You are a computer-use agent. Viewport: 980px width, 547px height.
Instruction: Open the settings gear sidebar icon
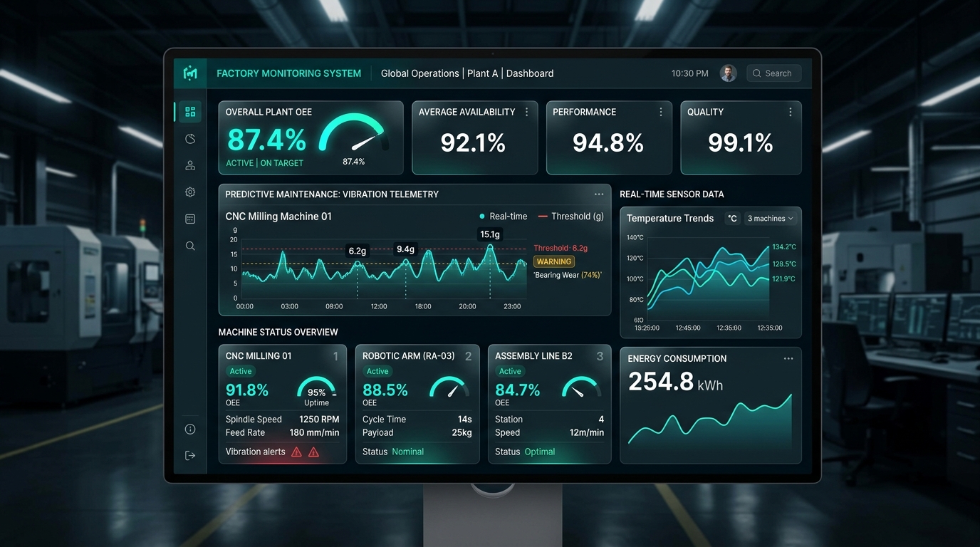click(x=190, y=192)
